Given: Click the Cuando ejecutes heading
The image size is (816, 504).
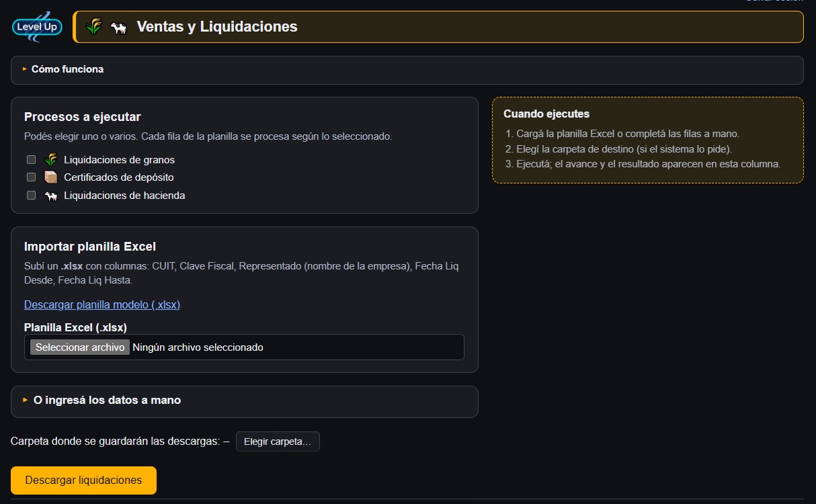Looking at the screenshot, I should click(x=546, y=114).
